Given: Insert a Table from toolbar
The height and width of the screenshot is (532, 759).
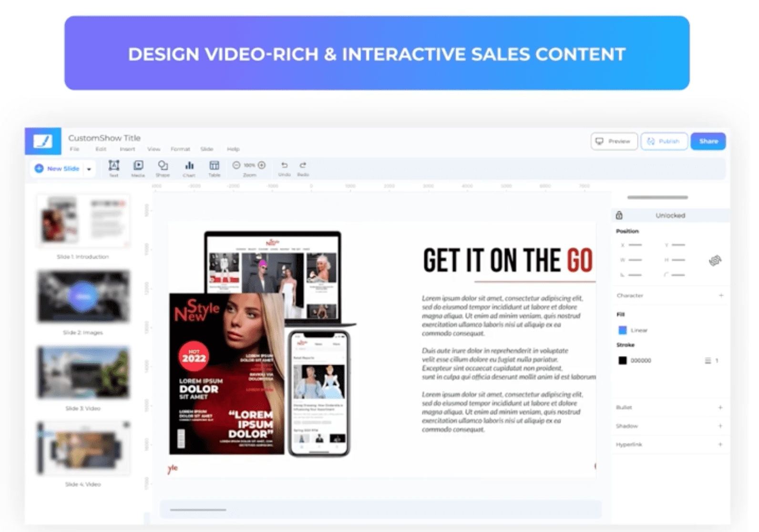Looking at the screenshot, I should coord(215,165).
